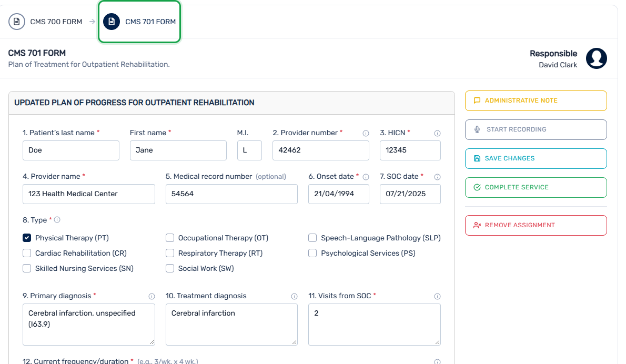The height and width of the screenshot is (364, 626).
Task: Remove assignment via the red button
Action: (536, 226)
